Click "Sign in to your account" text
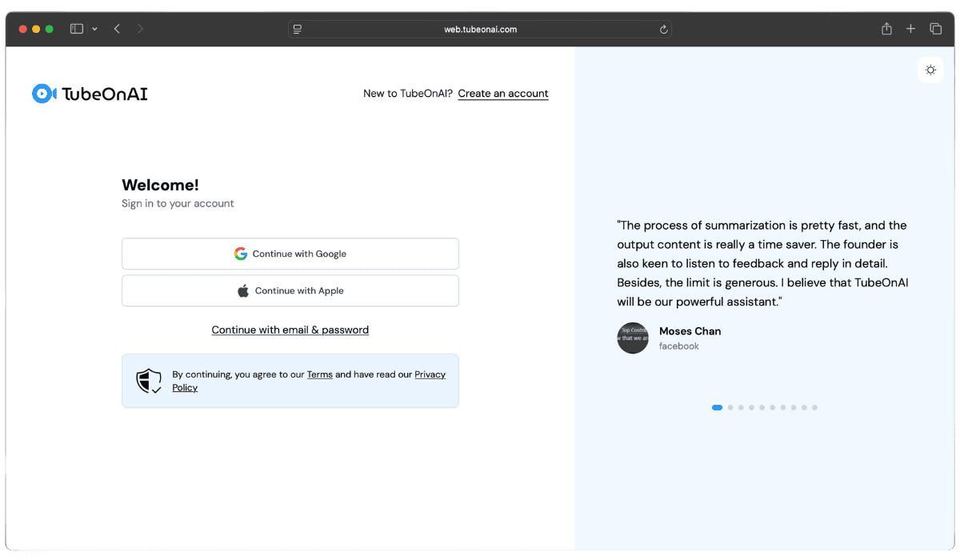960x560 pixels. point(178,204)
